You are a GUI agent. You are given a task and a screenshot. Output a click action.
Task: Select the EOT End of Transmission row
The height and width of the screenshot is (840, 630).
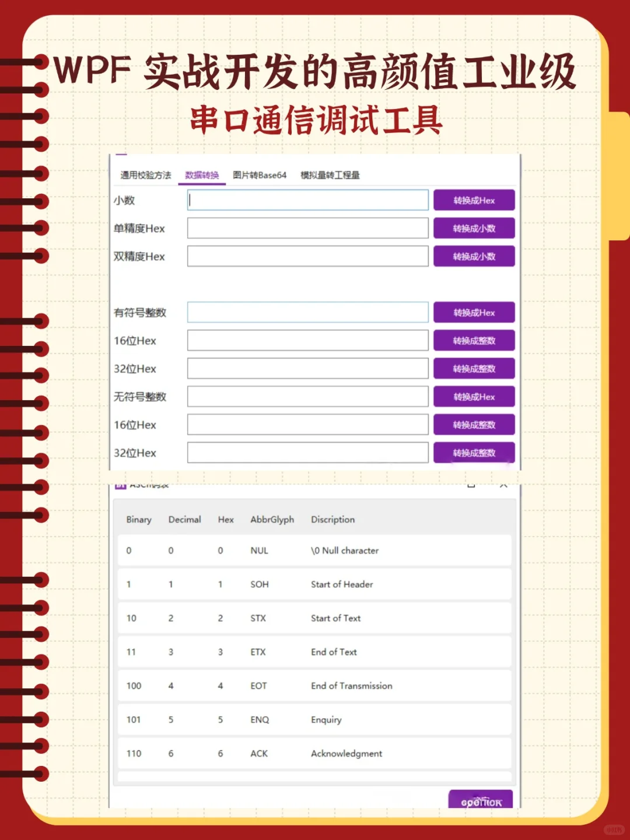click(x=315, y=685)
